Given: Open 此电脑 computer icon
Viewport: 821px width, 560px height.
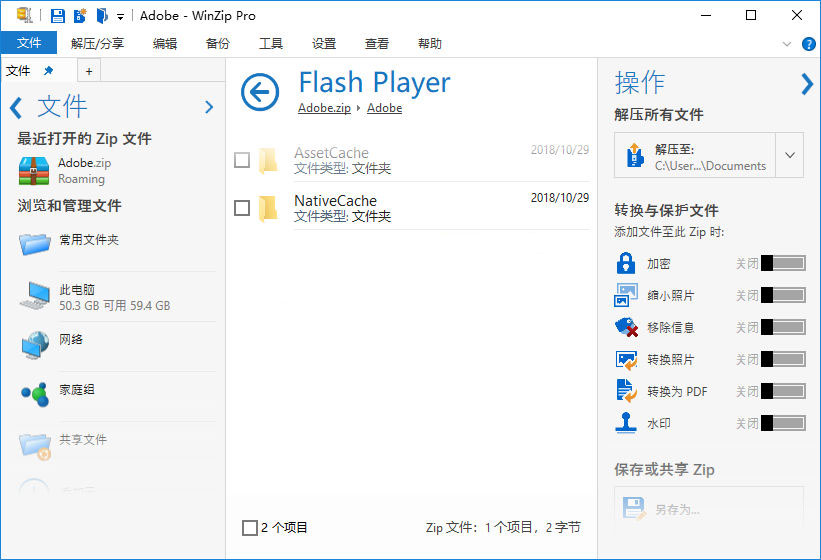Looking at the screenshot, I should coord(35,295).
